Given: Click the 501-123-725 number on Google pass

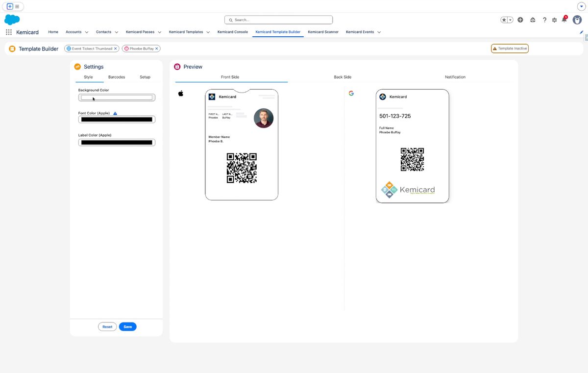Looking at the screenshot, I should pos(395,116).
